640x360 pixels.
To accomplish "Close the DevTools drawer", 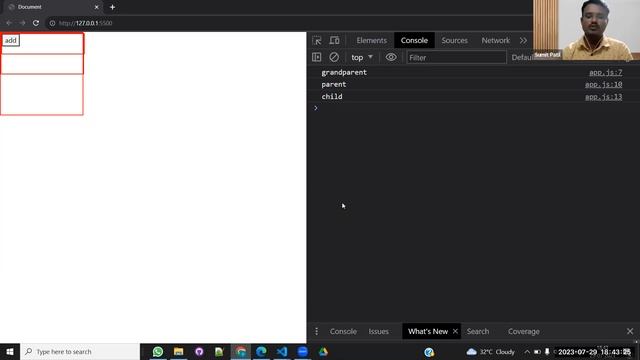I will coord(630,331).
